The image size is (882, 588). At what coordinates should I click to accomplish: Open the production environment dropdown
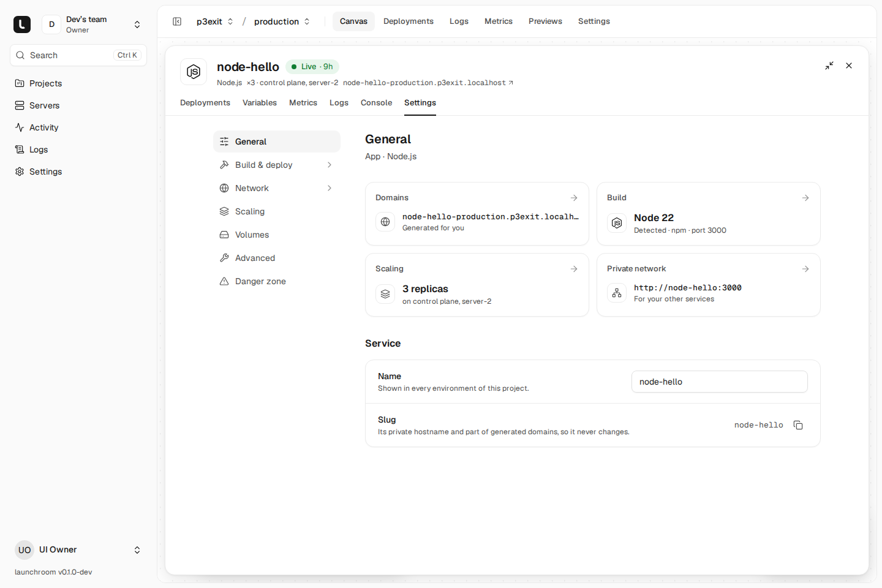(x=282, y=21)
